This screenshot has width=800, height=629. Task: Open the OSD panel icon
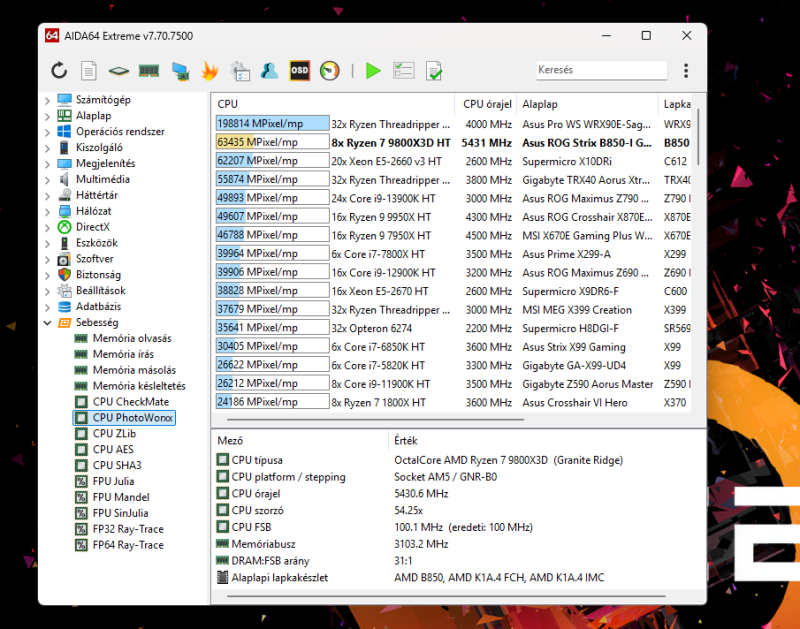click(299, 70)
